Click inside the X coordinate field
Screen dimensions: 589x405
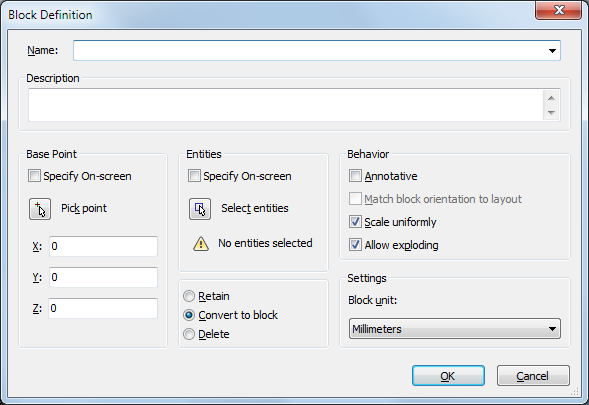103,246
